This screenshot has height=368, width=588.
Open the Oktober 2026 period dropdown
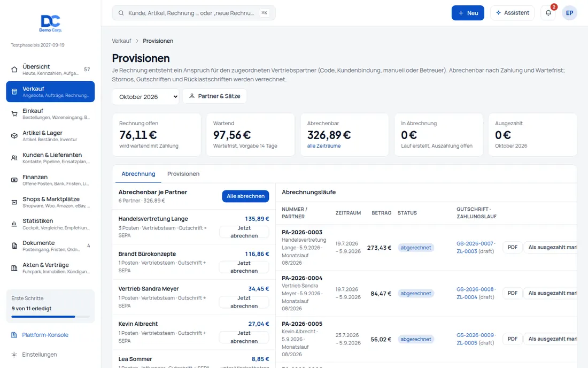tap(145, 97)
